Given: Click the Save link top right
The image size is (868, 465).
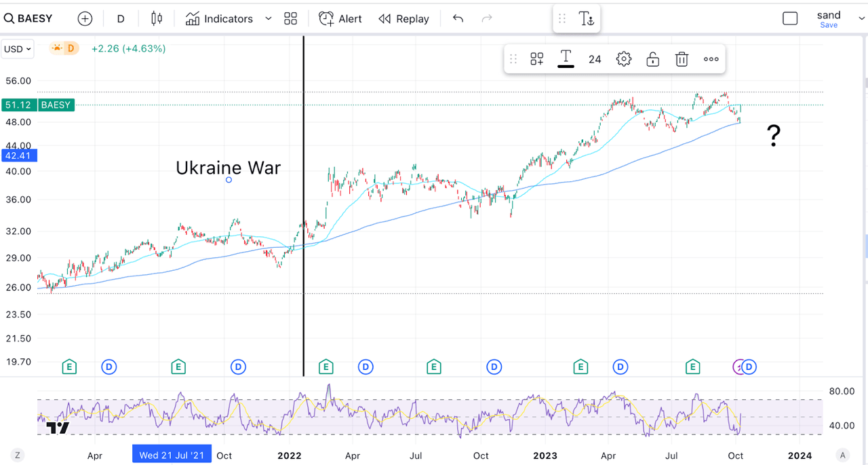Looking at the screenshot, I should (829, 24).
